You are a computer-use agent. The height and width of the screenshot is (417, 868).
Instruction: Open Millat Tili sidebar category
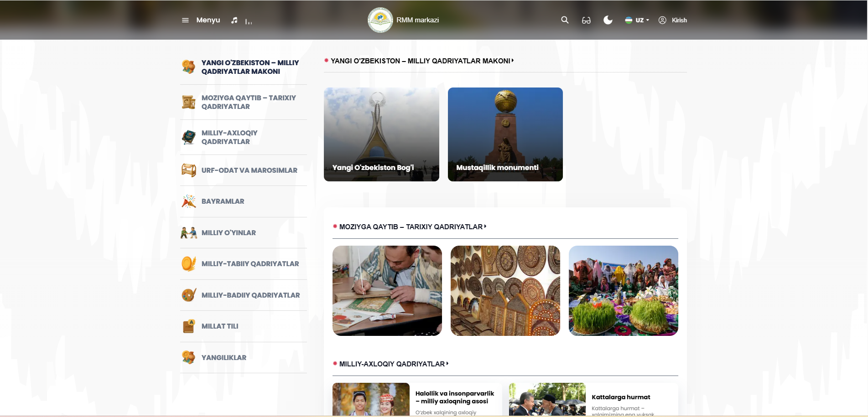coord(220,326)
